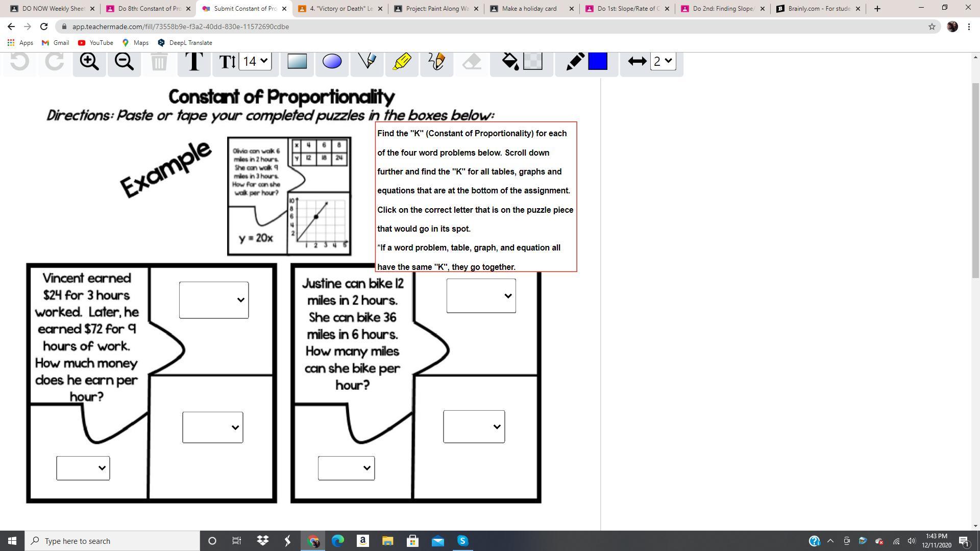980x551 pixels.
Task: Click the zoom in magnifier tool
Action: coord(89,62)
